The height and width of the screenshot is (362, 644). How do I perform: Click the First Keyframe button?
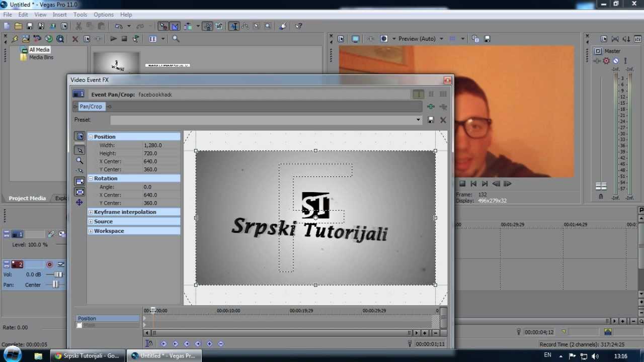[164, 344]
